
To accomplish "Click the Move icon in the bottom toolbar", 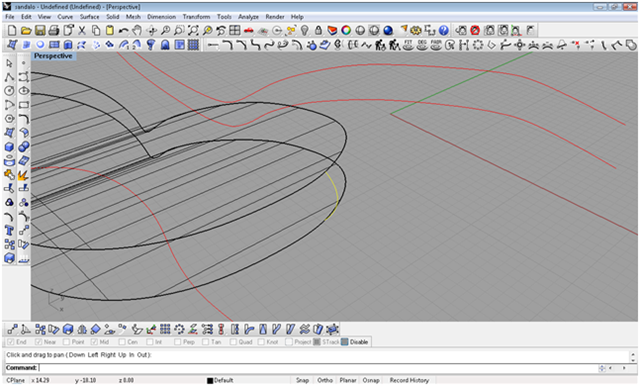I will (13, 329).
